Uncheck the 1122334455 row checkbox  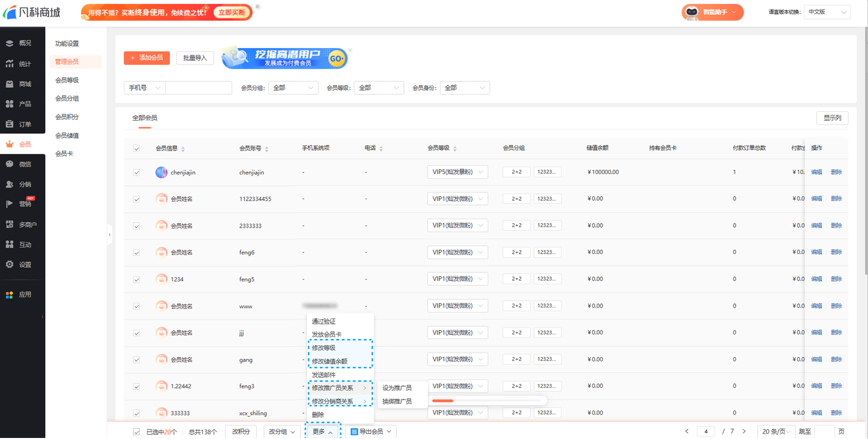[137, 199]
